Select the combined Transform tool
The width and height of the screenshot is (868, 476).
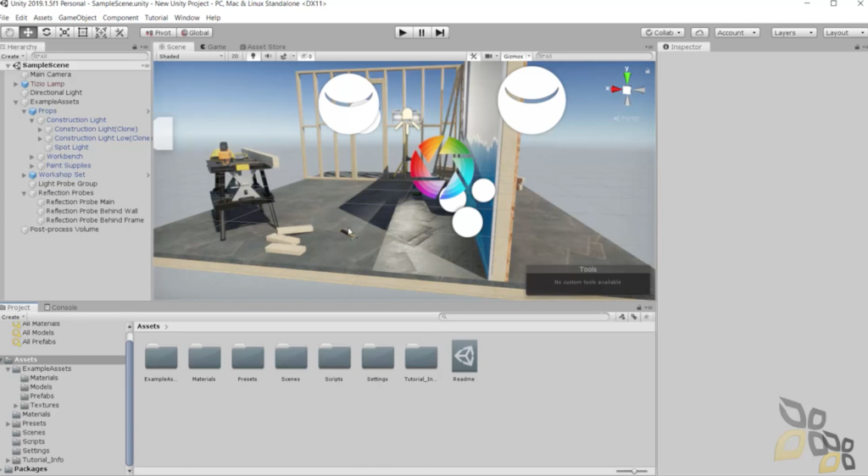coord(101,33)
